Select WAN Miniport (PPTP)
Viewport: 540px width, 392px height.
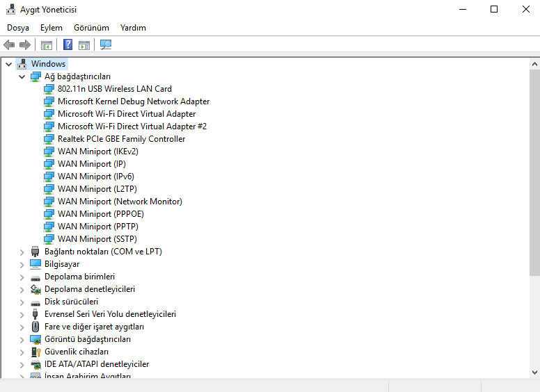click(x=98, y=227)
